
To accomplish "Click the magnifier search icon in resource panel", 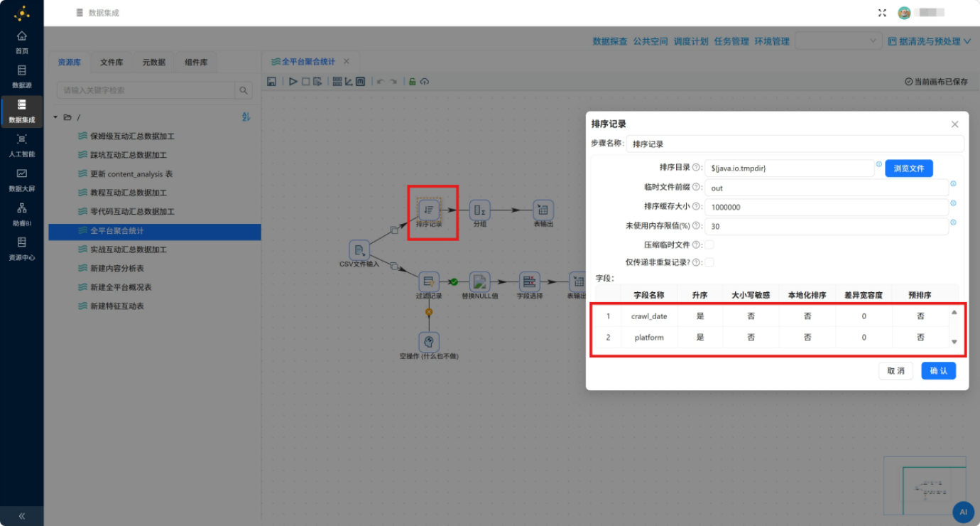I will point(244,90).
